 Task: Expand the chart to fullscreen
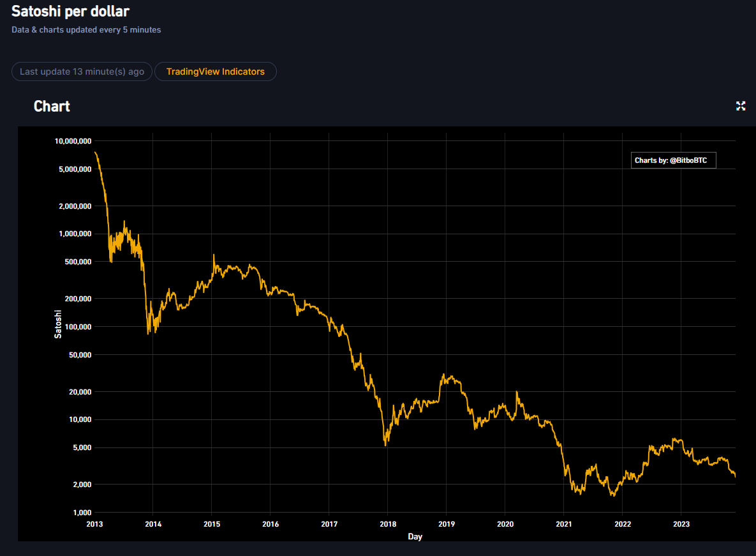point(741,106)
